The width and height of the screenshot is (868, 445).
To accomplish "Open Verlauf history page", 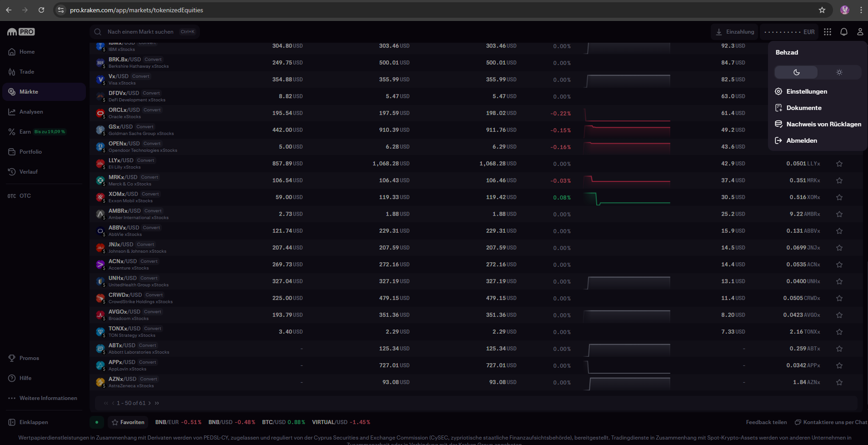I will [x=44, y=172].
